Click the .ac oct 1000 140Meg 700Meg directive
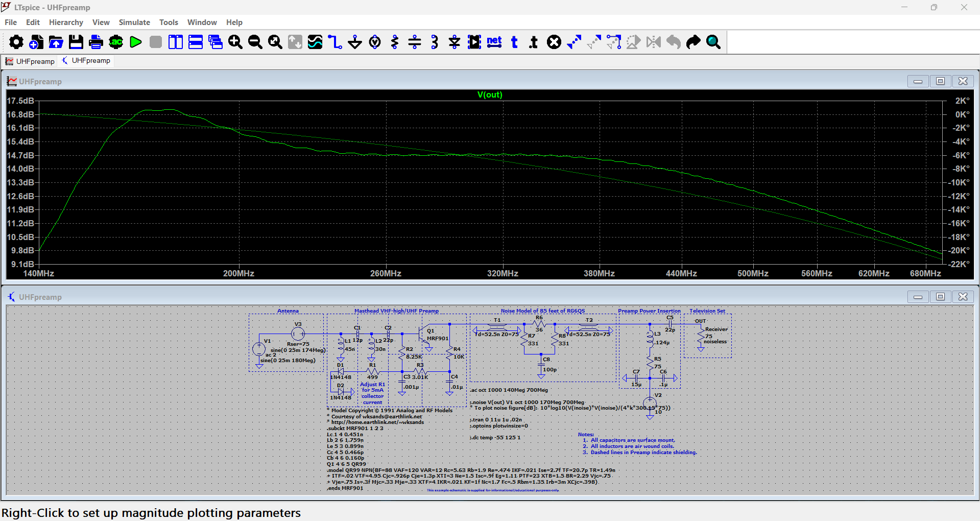980x521 pixels. pyautogui.click(x=509, y=390)
